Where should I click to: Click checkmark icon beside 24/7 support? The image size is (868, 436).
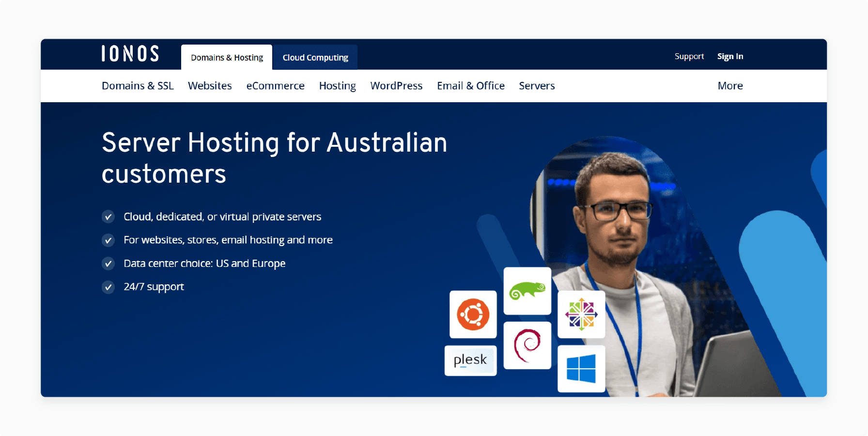tap(108, 287)
